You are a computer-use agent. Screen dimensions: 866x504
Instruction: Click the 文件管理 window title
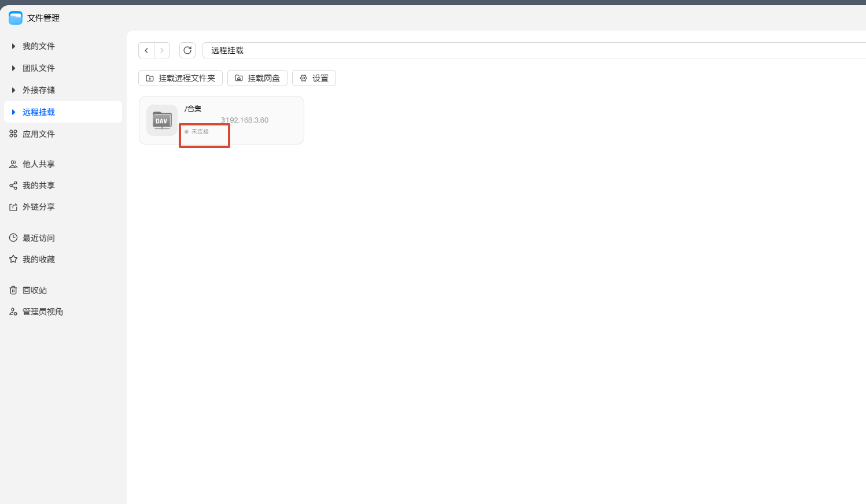click(x=43, y=18)
